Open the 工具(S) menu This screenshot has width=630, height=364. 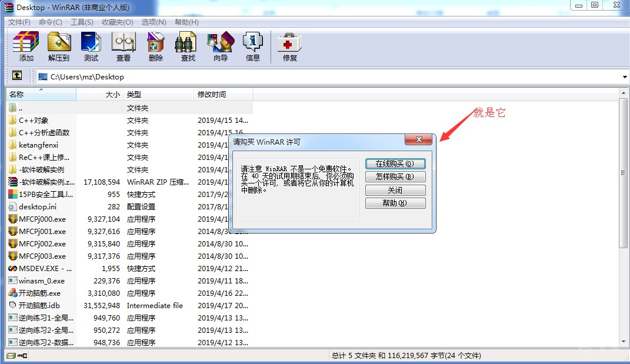(x=82, y=22)
